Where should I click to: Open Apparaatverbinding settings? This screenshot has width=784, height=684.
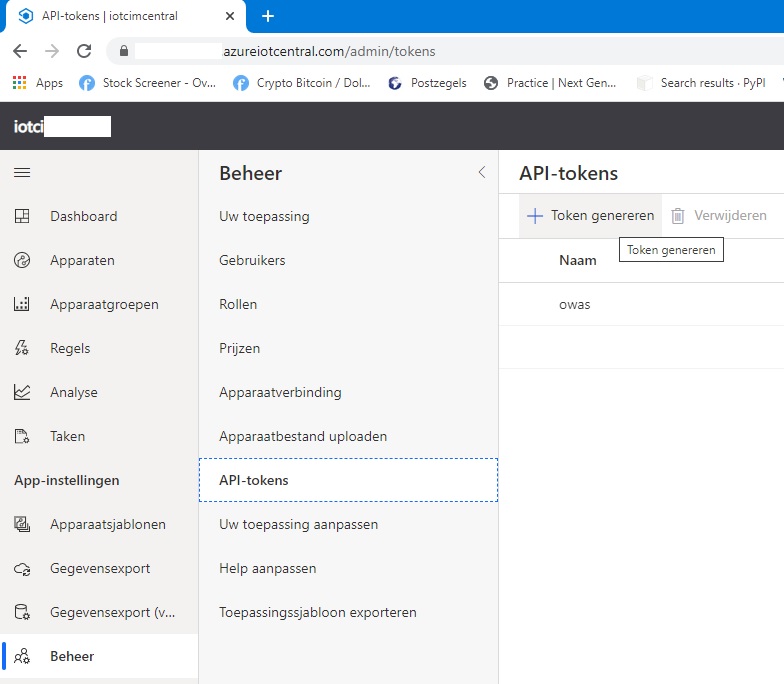(x=280, y=392)
